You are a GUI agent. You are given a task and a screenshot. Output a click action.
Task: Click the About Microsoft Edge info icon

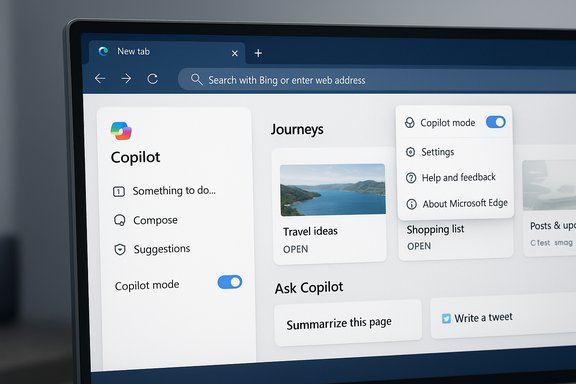(x=411, y=204)
